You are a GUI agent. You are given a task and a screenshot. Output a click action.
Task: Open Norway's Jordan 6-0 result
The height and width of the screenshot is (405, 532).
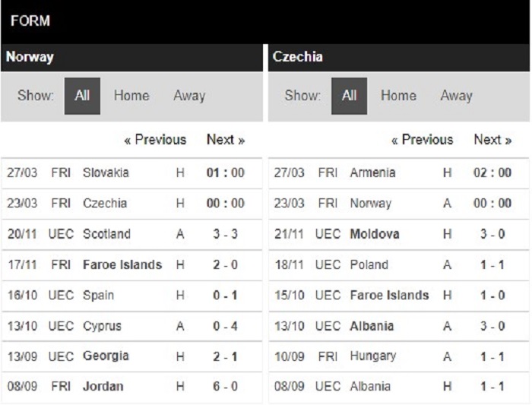pyautogui.click(x=131, y=387)
